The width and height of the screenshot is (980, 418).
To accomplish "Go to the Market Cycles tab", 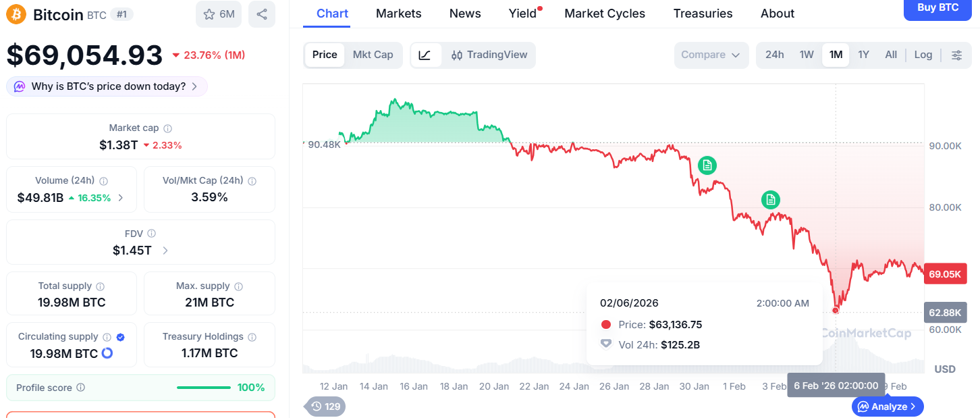I will coord(604,14).
